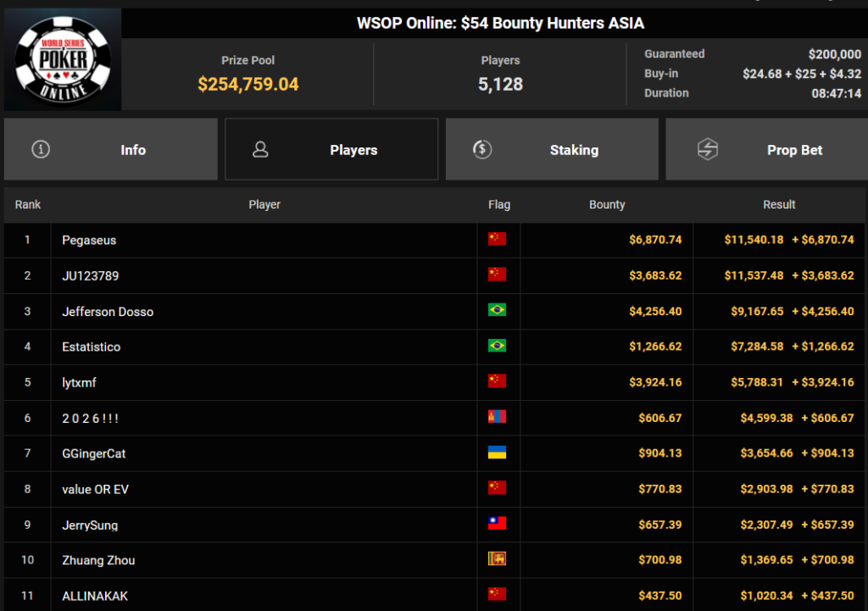Click Jefferson Dosso's Brazil flag
Screen dimensions: 868x611
pyautogui.click(x=497, y=310)
